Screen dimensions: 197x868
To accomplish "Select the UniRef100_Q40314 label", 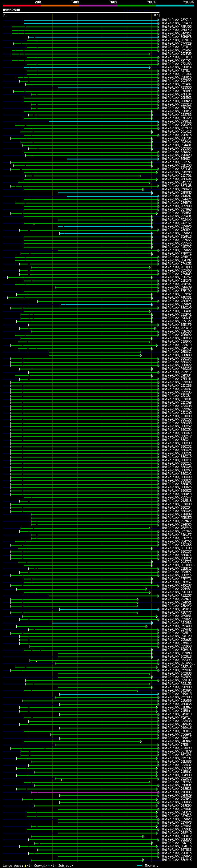I will [177, 33].
